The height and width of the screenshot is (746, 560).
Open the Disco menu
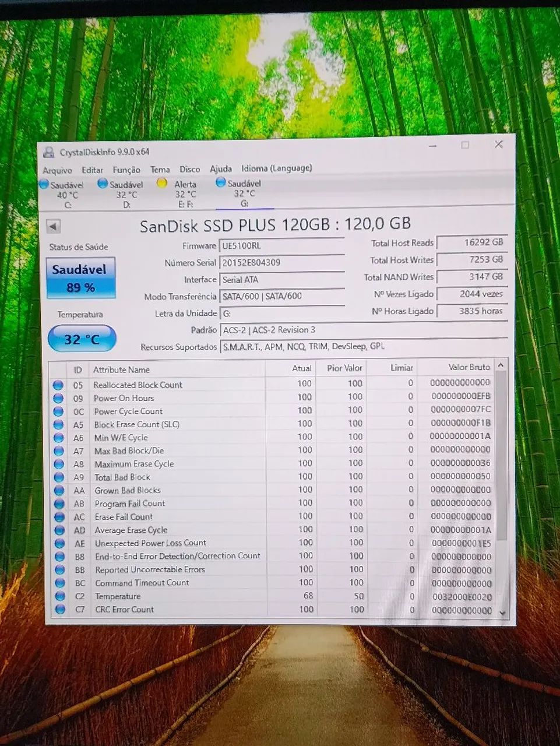[189, 169]
